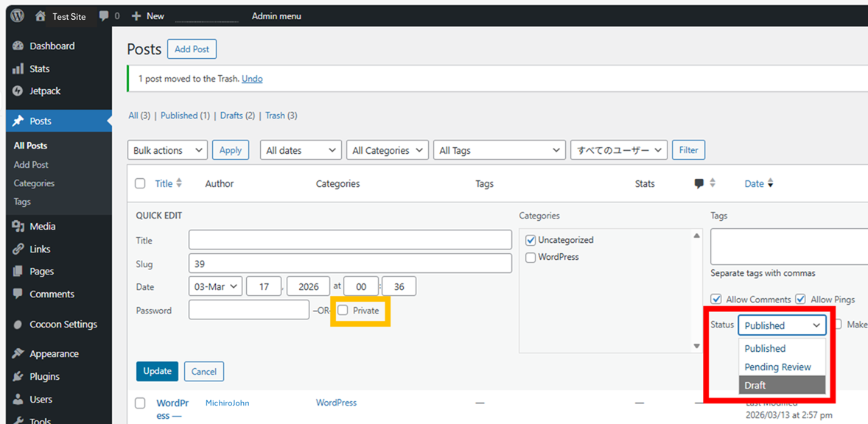The width and height of the screenshot is (868, 424).
Task: Enable the Private checkbox
Action: 343,311
